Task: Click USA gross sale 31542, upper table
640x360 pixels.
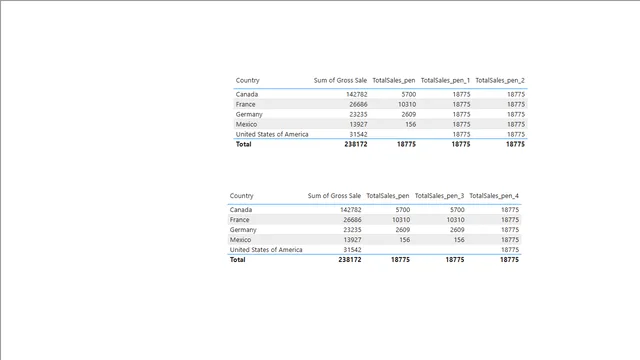Action: [358, 134]
